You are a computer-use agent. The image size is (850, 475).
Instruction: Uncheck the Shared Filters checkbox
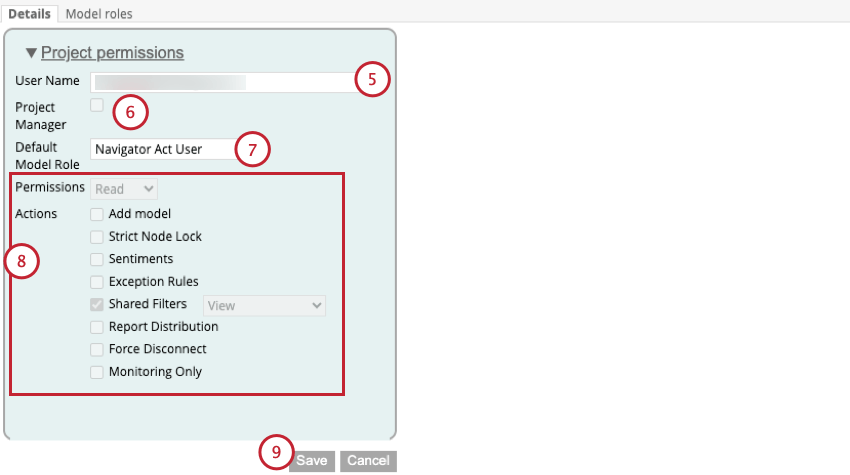point(96,304)
